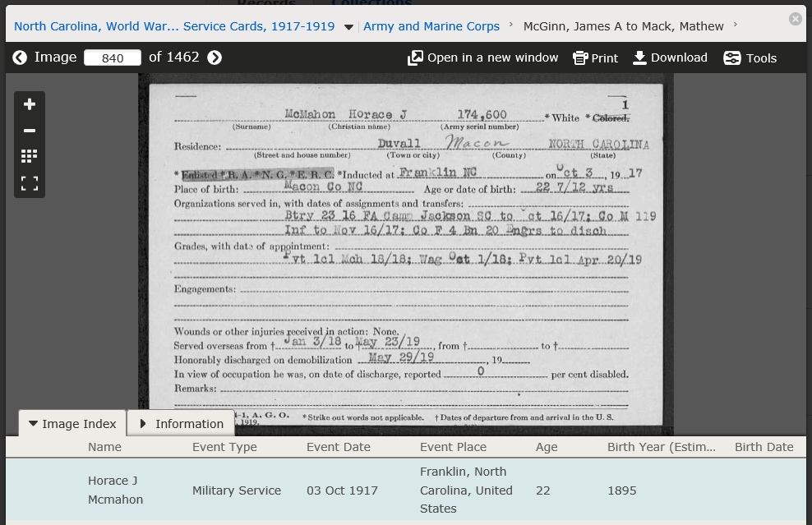Click the age value 22
Screen dimensions: 812x525
[542, 490]
